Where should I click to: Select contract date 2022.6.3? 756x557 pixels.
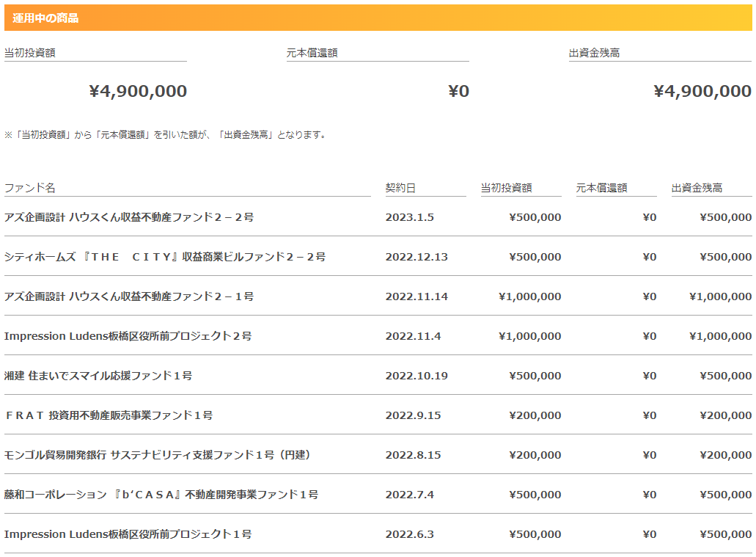click(409, 534)
